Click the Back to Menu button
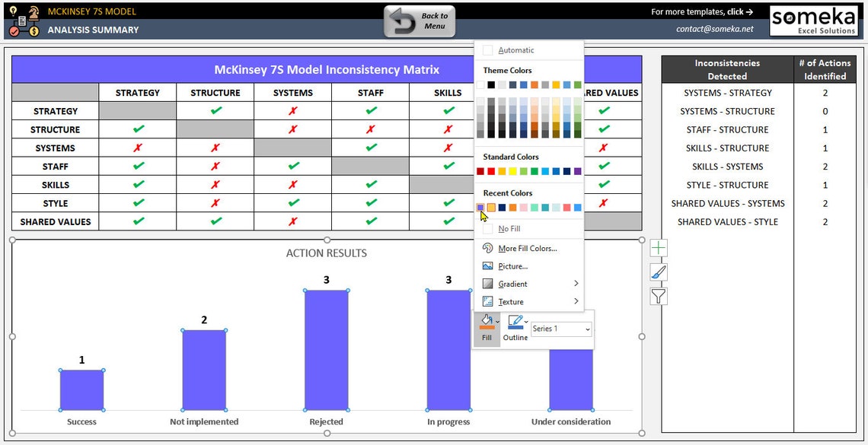 420,21
